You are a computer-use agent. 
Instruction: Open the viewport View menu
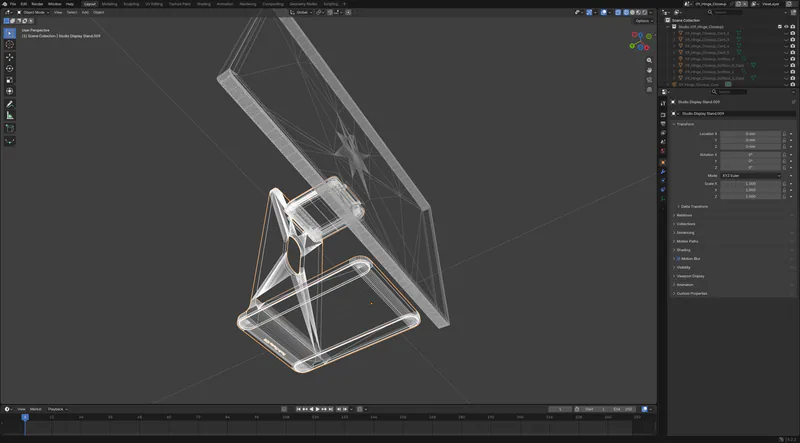pyautogui.click(x=58, y=12)
